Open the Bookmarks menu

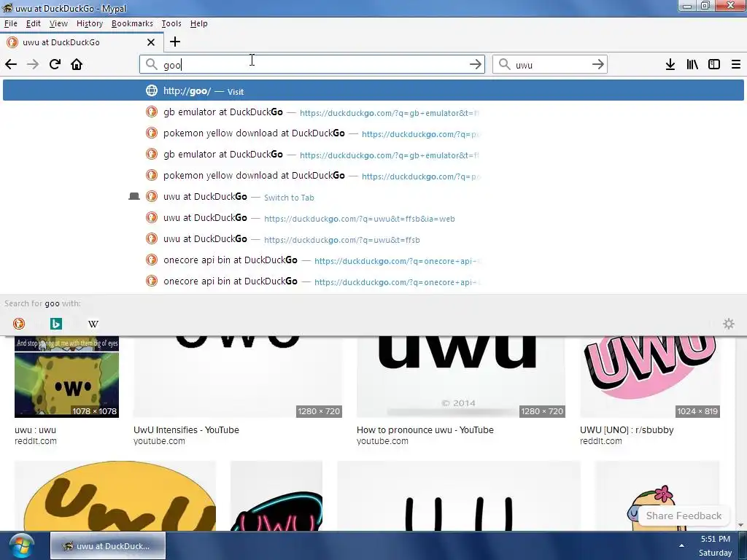[132, 23]
